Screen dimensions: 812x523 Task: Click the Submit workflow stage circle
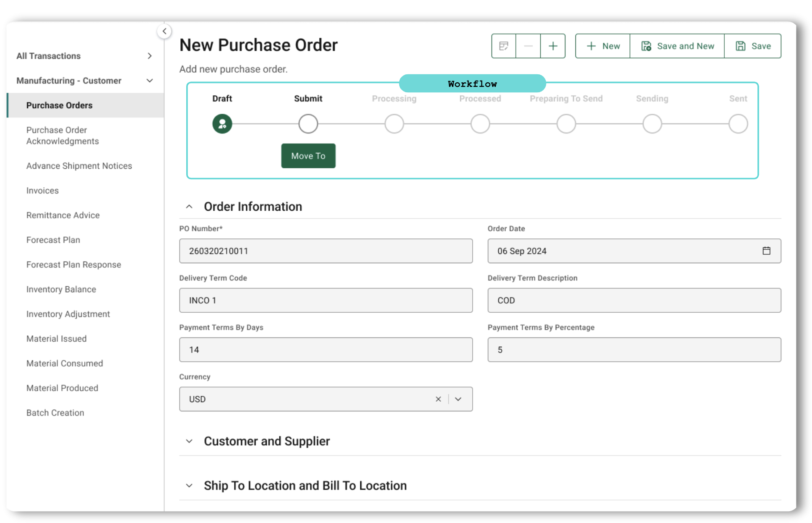(309, 124)
